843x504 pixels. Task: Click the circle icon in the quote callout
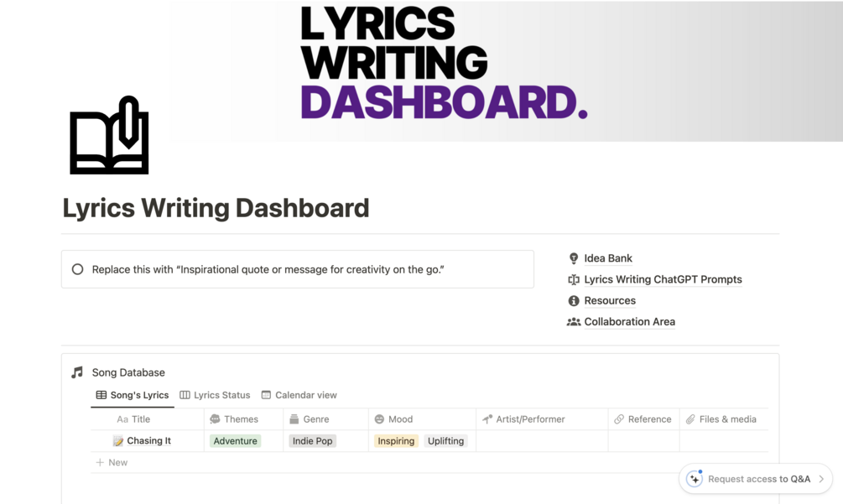77,269
